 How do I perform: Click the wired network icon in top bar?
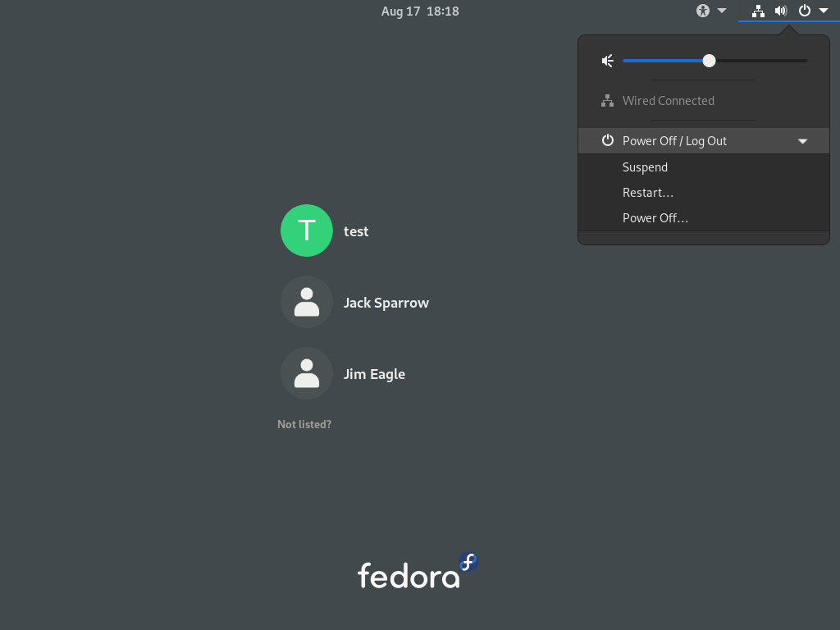point(758,11)
